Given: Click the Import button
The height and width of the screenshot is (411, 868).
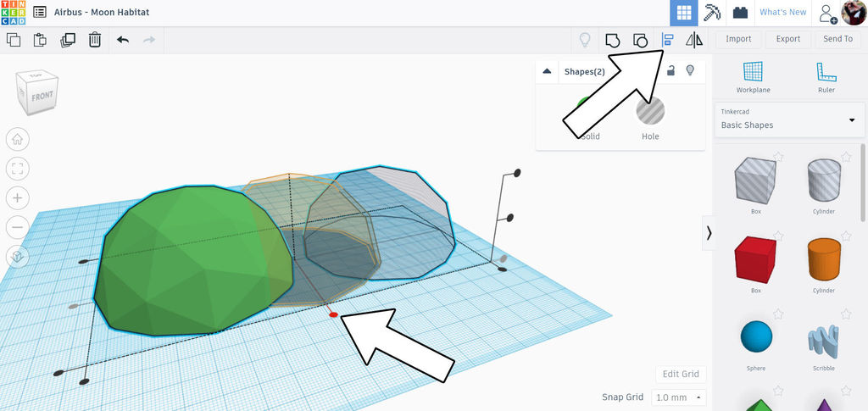Looking at the screenshot, I should tap(738, 39).
